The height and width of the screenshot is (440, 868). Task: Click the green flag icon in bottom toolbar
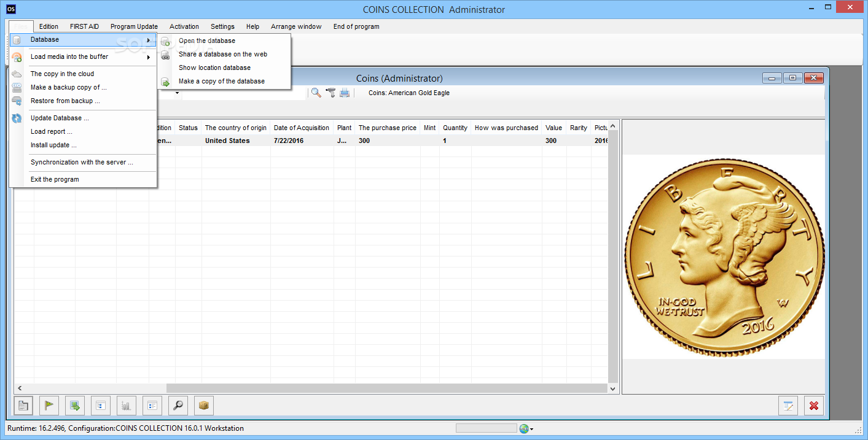(x=49, y=406)
